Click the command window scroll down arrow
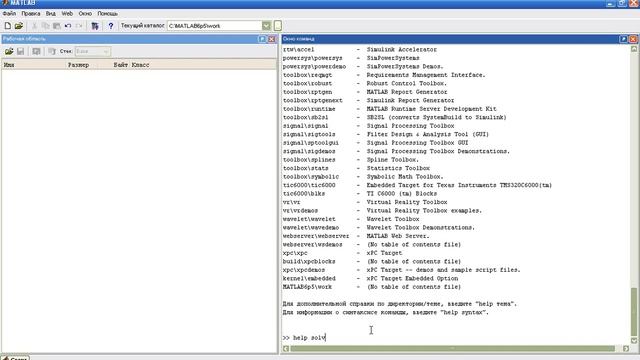Screen dimensions: 640x360 click(634, 340)
